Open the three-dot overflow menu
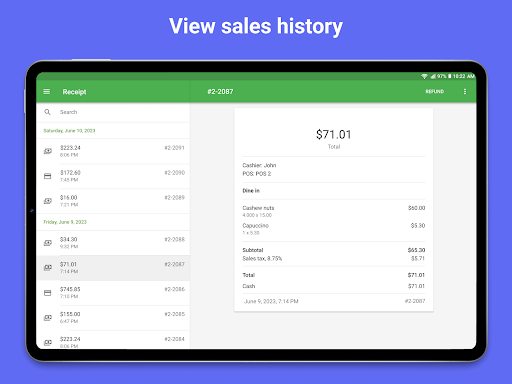The width and height of the screenshot is (512, 384). [465, 91]
